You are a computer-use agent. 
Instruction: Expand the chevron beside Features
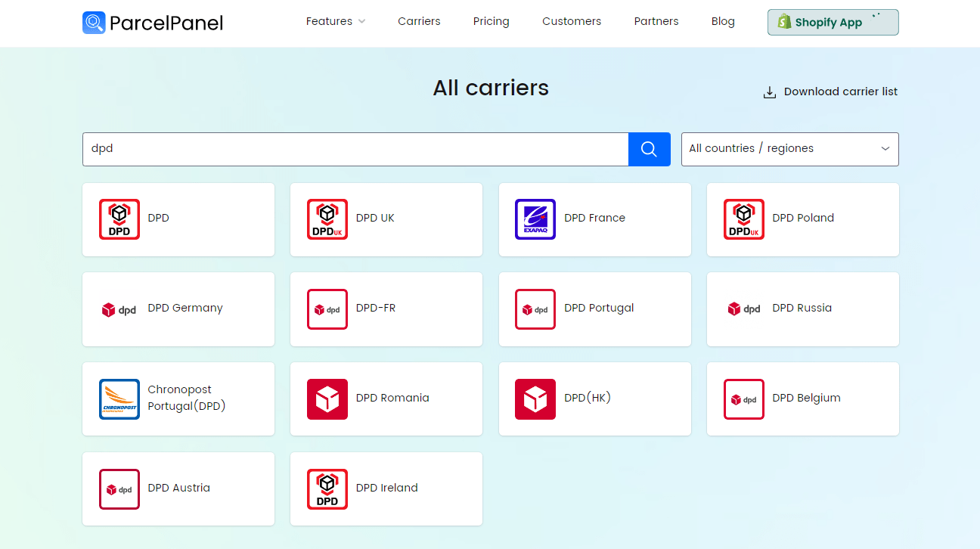pyautogui.click(x=361, y=21)
